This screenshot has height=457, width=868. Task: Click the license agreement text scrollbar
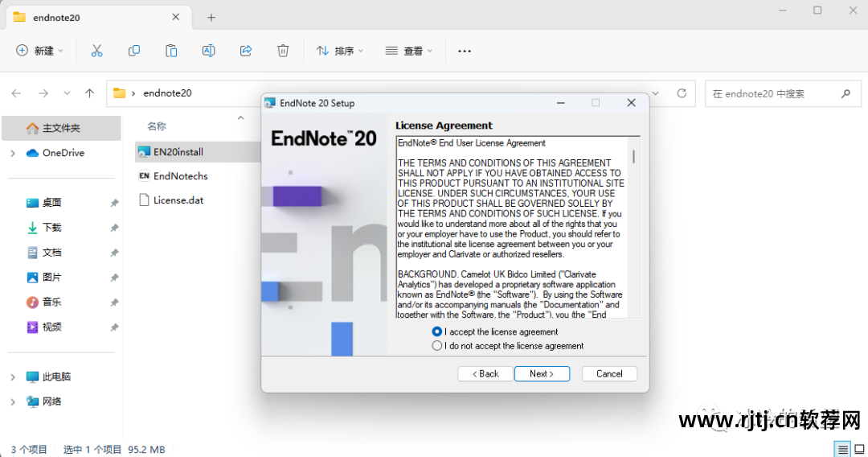coord(633,156)
